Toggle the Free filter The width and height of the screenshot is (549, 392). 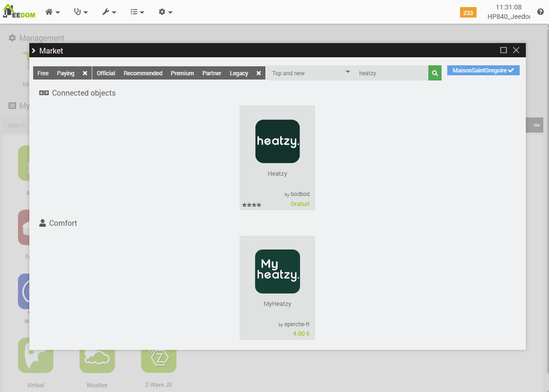(43, 73)
